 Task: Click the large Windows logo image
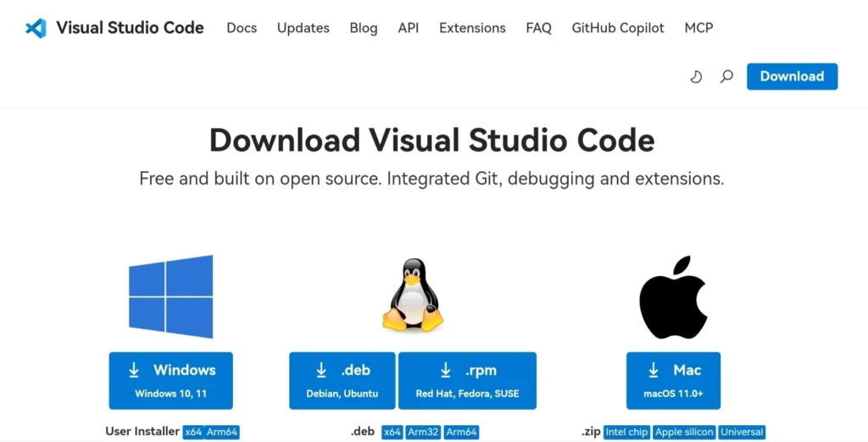[171, 296]
